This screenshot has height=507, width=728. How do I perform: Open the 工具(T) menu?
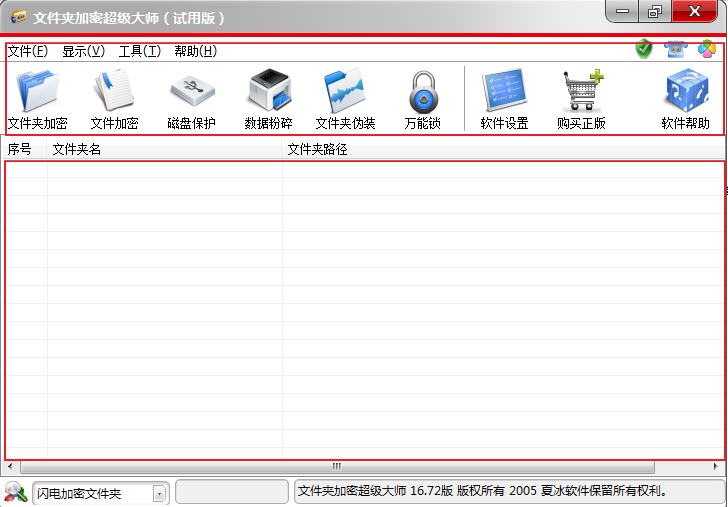(x=140, y=51)
